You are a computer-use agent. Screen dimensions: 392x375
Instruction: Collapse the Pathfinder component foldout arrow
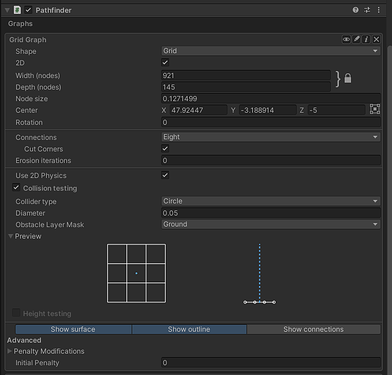pos(7,10)
